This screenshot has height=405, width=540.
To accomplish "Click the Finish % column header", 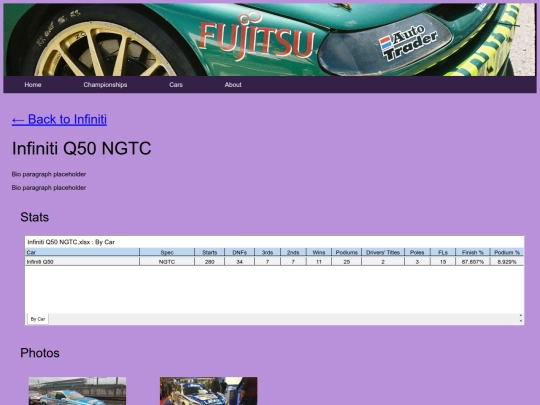I will pyautogui.click(x=472, y=252).
